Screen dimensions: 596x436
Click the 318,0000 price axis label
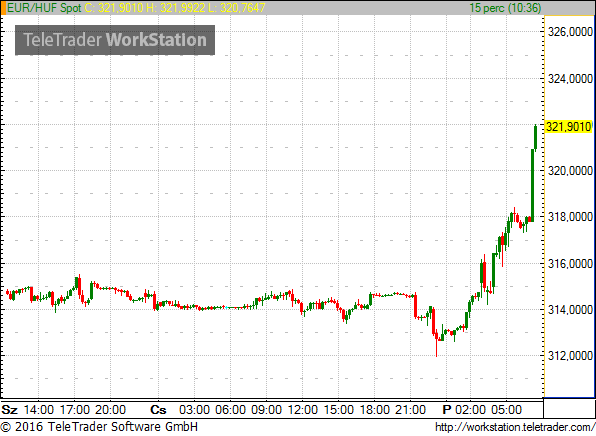[x=570, y=217]
